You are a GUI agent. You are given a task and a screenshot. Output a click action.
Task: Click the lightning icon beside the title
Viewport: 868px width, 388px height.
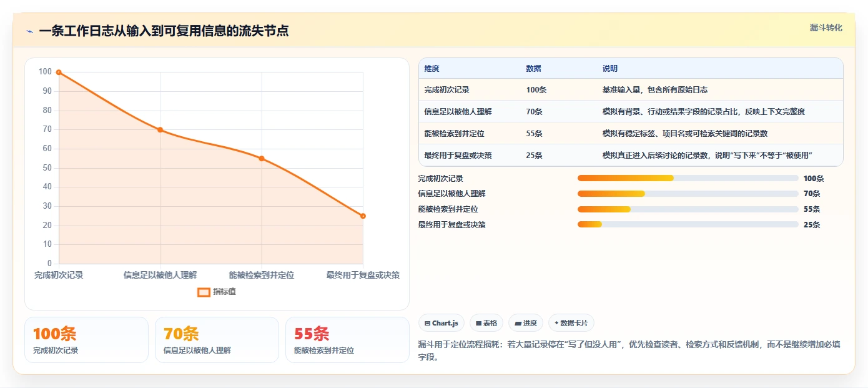(x=29, y=31)
